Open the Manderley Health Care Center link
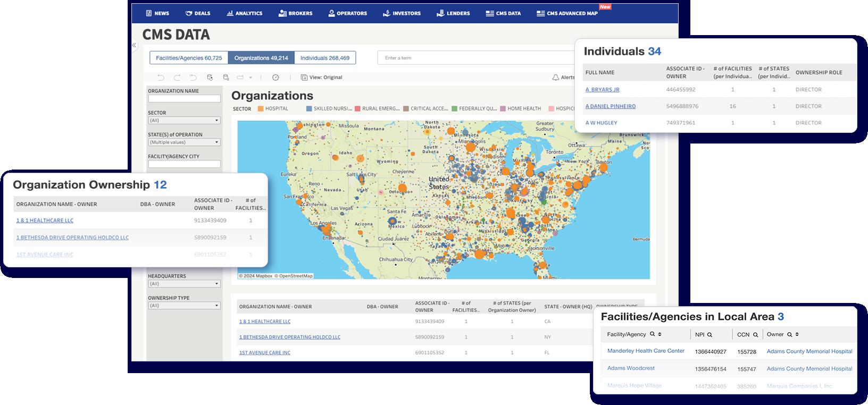Screen dimensions: 868x405 646,351
